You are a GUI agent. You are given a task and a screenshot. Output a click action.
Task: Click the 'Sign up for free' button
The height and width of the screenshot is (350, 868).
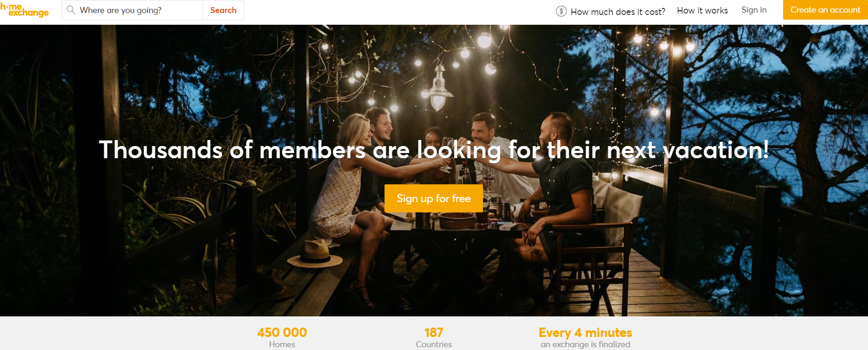pyautogui.click(x=434, y=198)
